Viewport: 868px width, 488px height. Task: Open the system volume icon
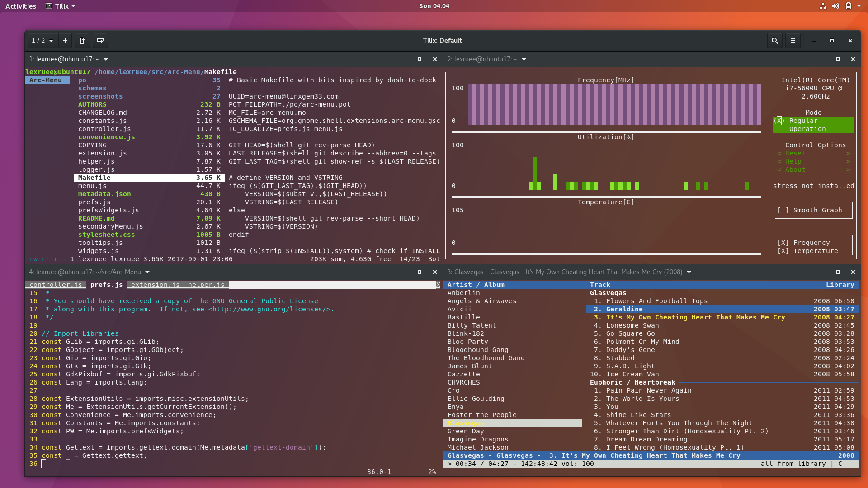(835, 6)
